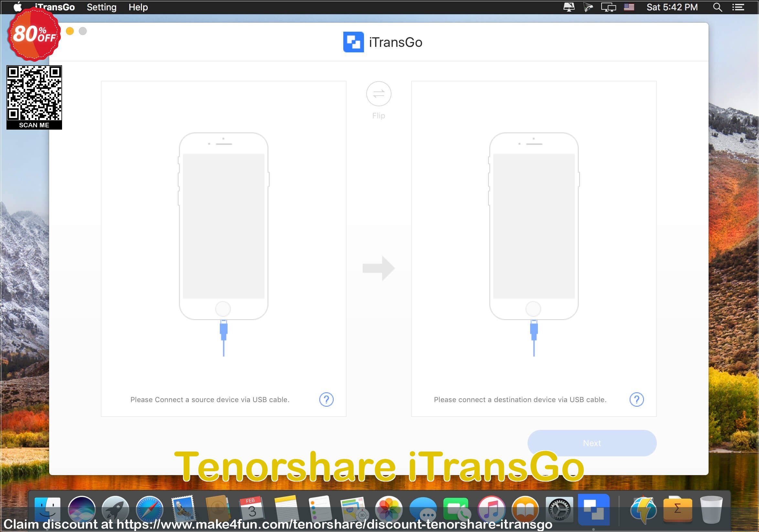This screenshot has width=759, height=532.
Task: Open help for destination device connection
Action: [636, 399]
